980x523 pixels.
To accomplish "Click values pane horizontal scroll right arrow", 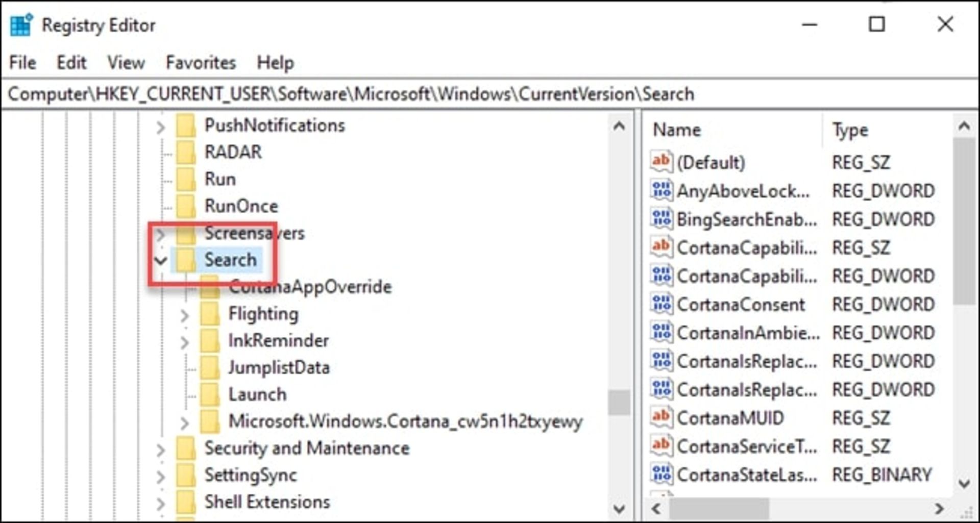I will (x=939, y=508).
